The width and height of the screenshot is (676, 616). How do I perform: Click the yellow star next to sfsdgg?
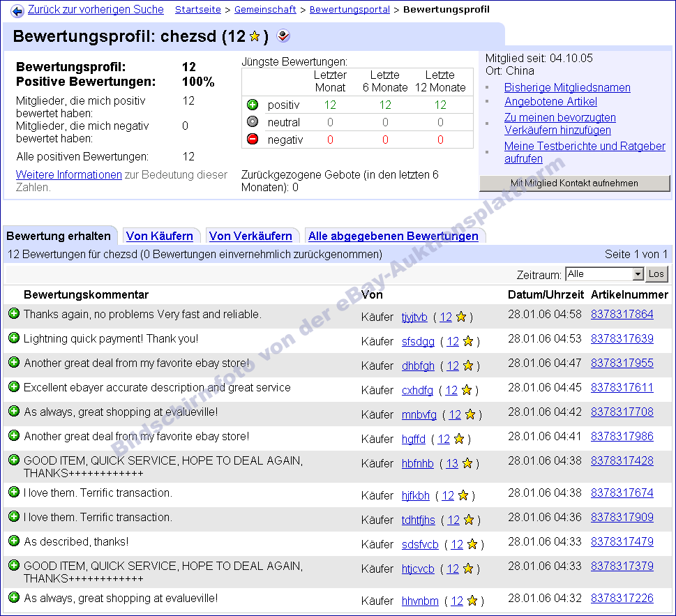coord(468,341)
